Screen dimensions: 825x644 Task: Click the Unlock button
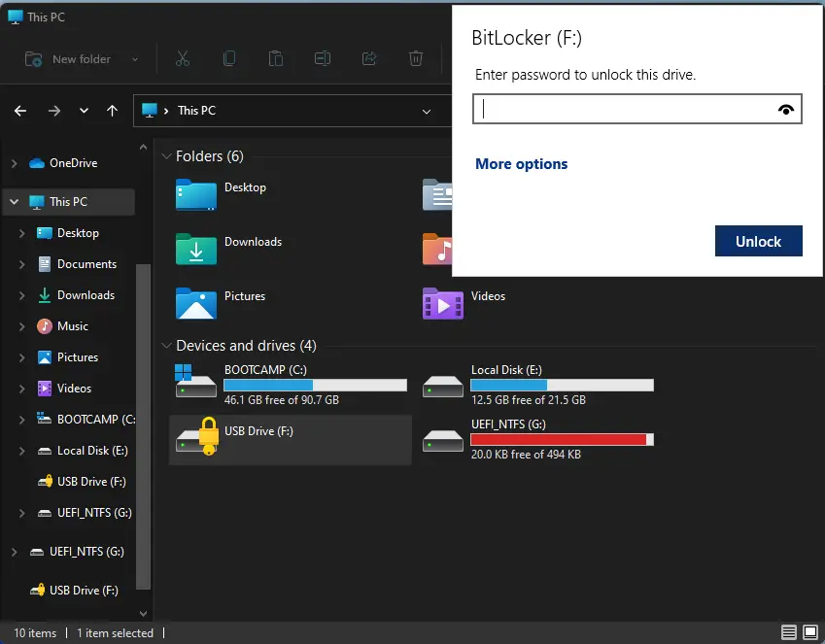759,241
